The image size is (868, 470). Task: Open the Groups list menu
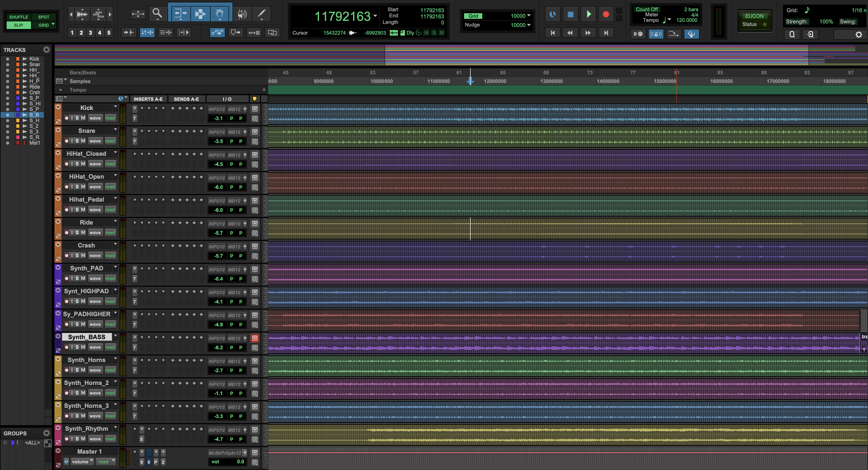47,433
